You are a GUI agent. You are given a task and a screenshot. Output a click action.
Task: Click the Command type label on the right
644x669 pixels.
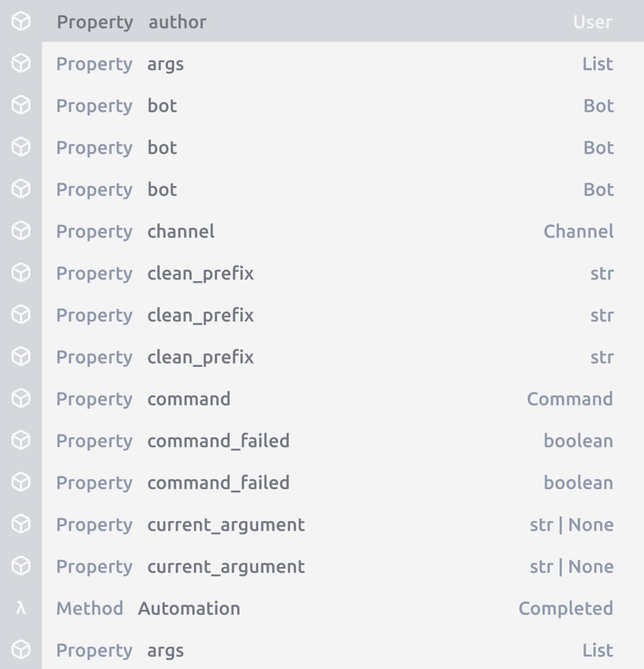coord(569,399)
